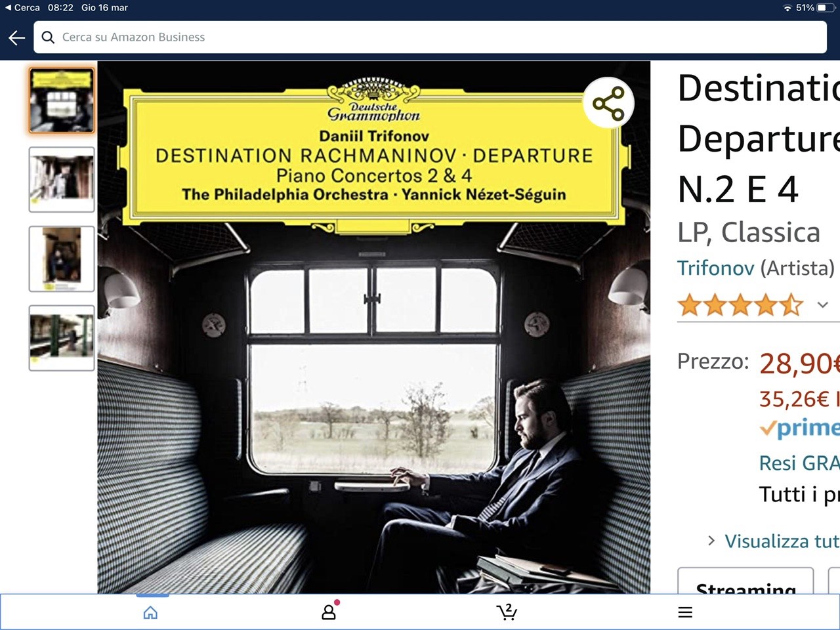Open the account profile icon

(x=329, y=612)
